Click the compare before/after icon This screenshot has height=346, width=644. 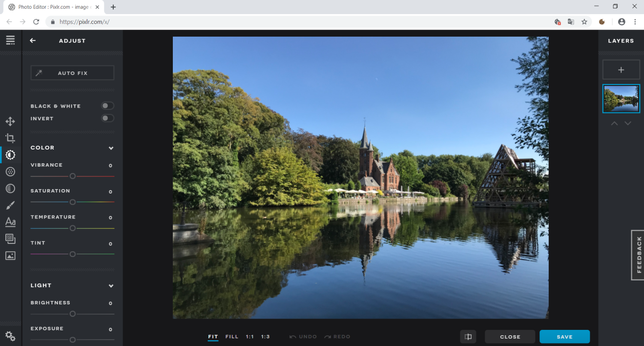[x=468, y=337]
